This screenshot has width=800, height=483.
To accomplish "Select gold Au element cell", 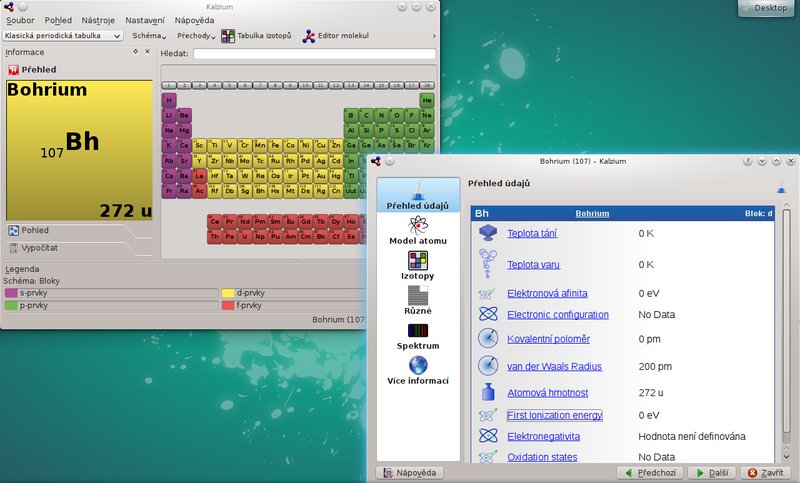I will click(320, 175).
